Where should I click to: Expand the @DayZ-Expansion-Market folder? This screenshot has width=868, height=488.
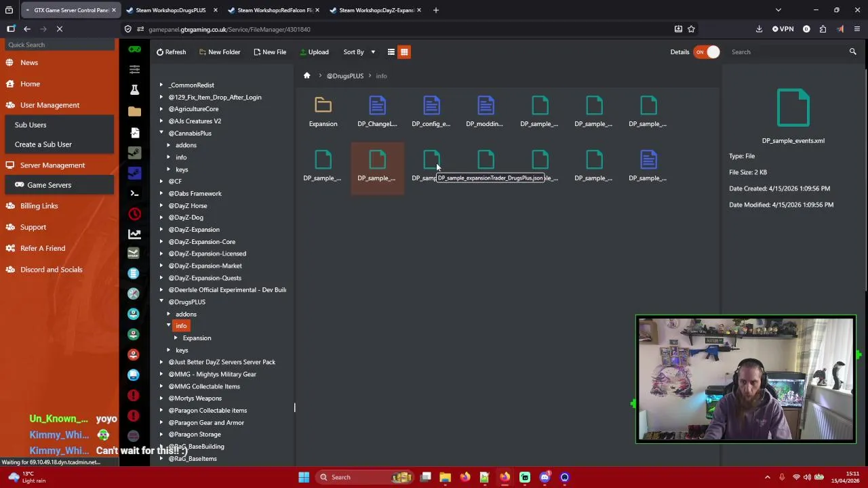[x=161, y=266]
